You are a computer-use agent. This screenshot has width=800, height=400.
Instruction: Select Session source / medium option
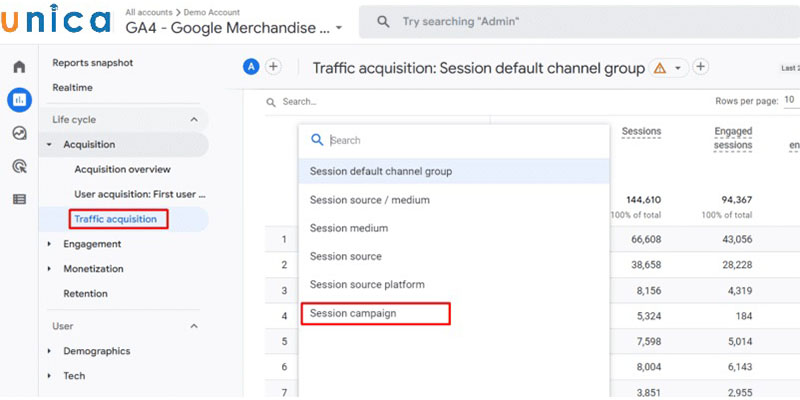coord(369,200)
